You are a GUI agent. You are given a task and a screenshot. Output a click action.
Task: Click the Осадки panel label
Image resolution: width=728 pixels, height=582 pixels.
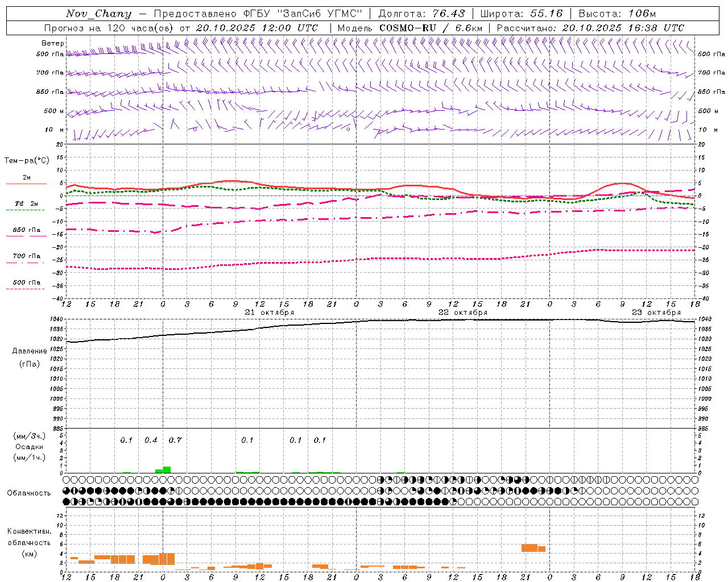click(x=30, y=447)
